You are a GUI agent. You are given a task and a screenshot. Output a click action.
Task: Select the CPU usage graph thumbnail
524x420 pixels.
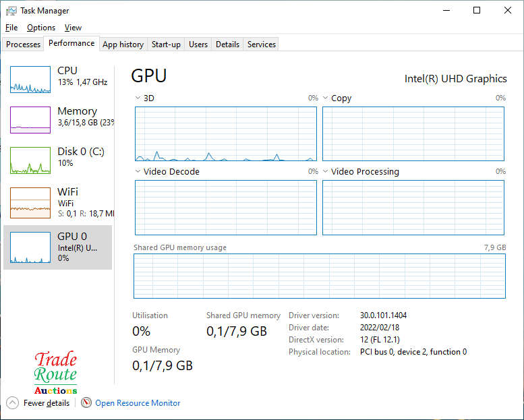pyautogui.click(x=30, y=80)
